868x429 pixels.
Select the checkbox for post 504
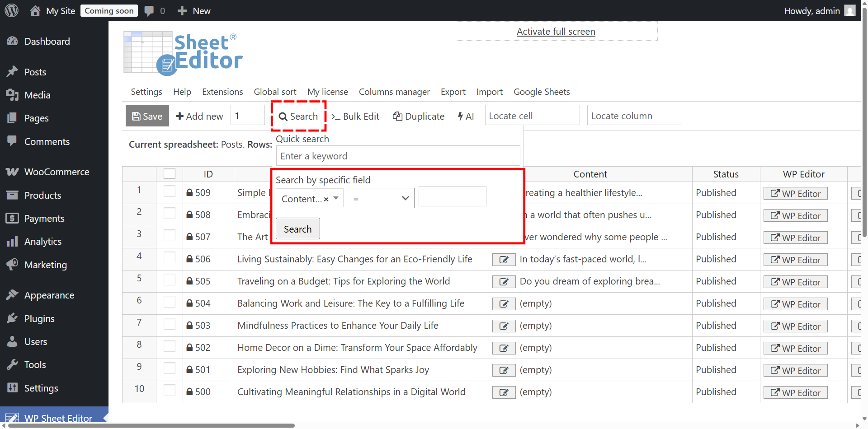170,302
